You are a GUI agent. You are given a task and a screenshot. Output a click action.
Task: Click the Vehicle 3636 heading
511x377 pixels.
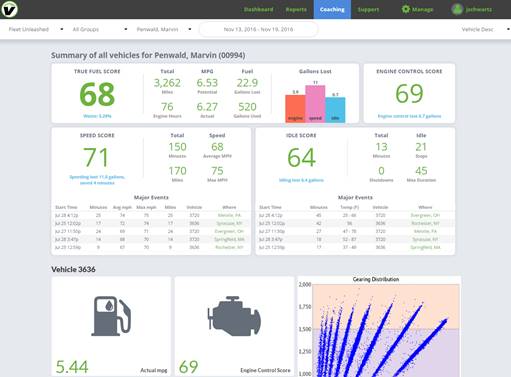point(73,269)
